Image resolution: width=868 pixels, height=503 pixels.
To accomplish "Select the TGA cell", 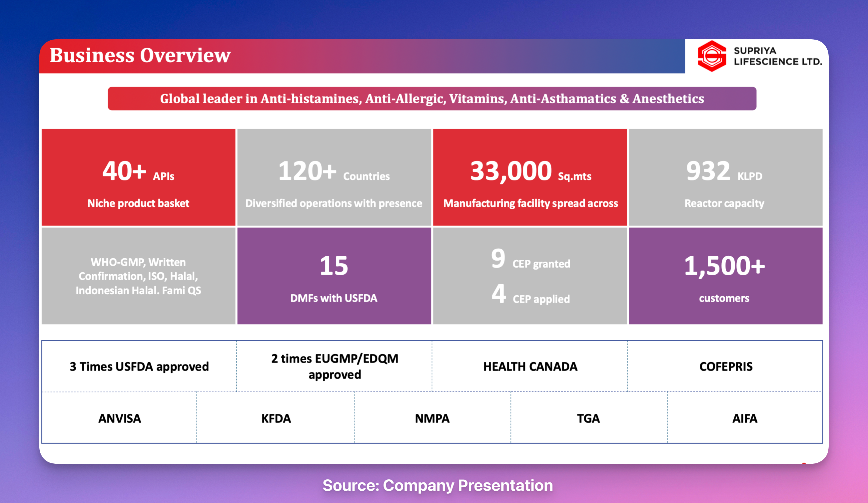I will click(589, 418).
